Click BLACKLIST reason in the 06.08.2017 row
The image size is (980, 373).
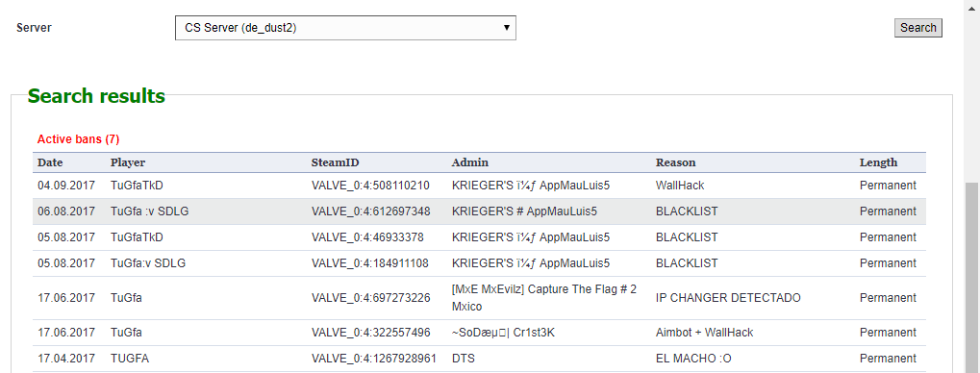pos(687,211)
